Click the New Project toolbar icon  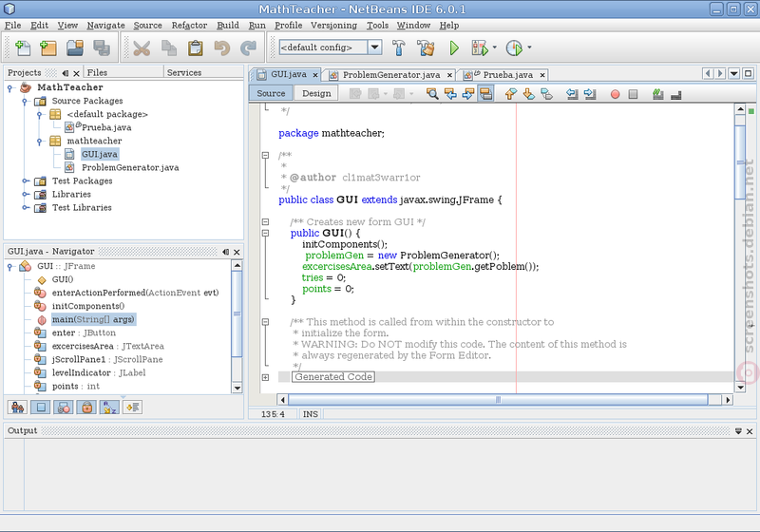pos(47,47)
